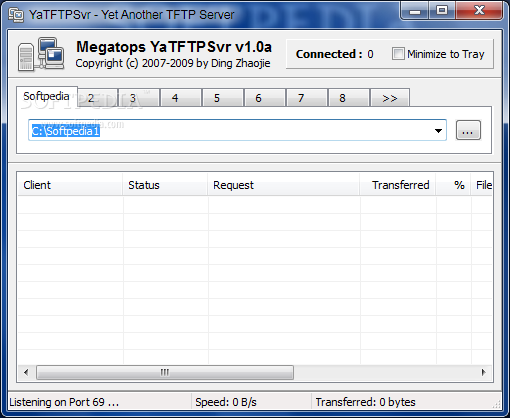Minimize the YaTFTPSvr window
510x418 pixels.
[415, 11]
